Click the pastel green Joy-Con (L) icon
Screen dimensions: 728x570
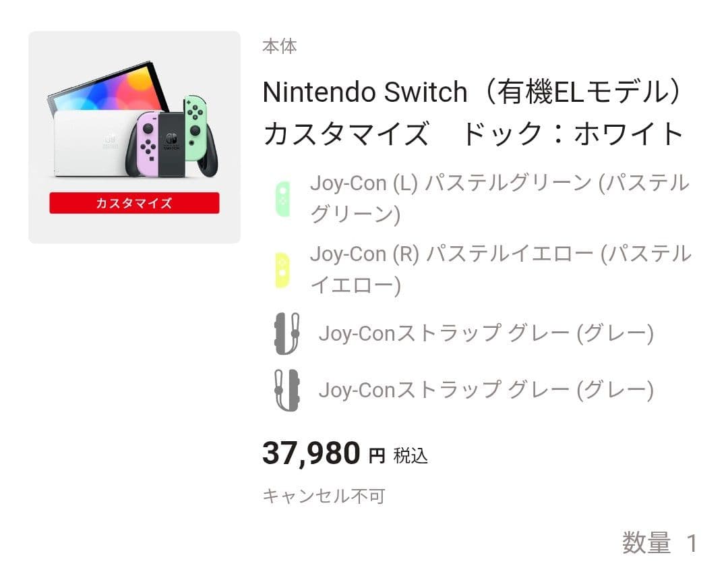tap(282, 199)
